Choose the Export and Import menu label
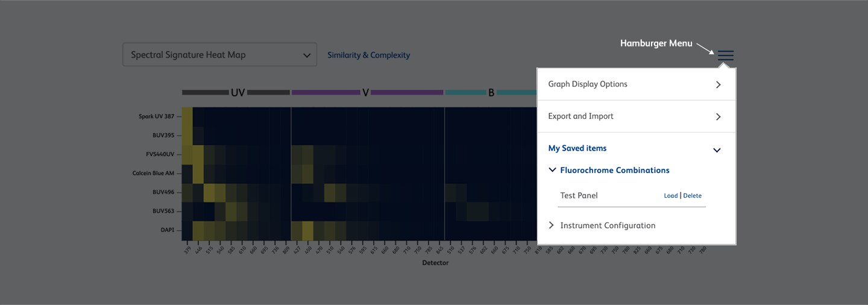Image resolution: width=868 pixels, height=305 pixels. [580, 116]
